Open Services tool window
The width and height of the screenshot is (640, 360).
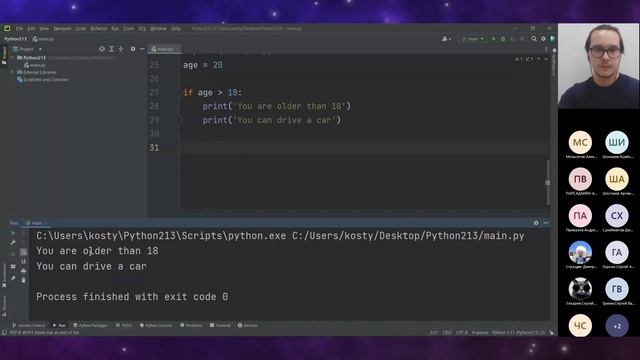click(x=247, y=325)
